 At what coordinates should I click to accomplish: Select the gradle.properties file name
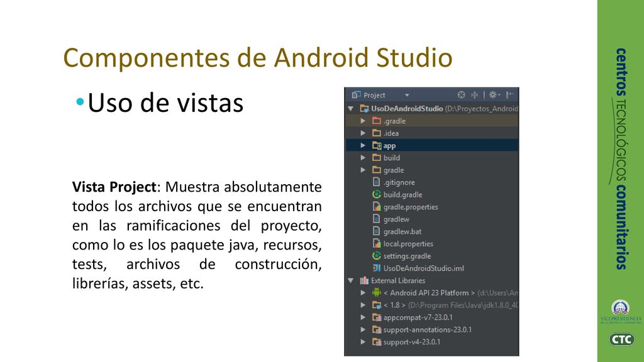pos(411,207)
